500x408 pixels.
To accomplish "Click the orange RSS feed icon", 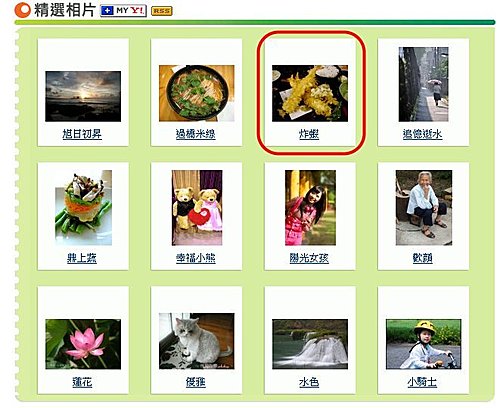I will click(162, 11).
